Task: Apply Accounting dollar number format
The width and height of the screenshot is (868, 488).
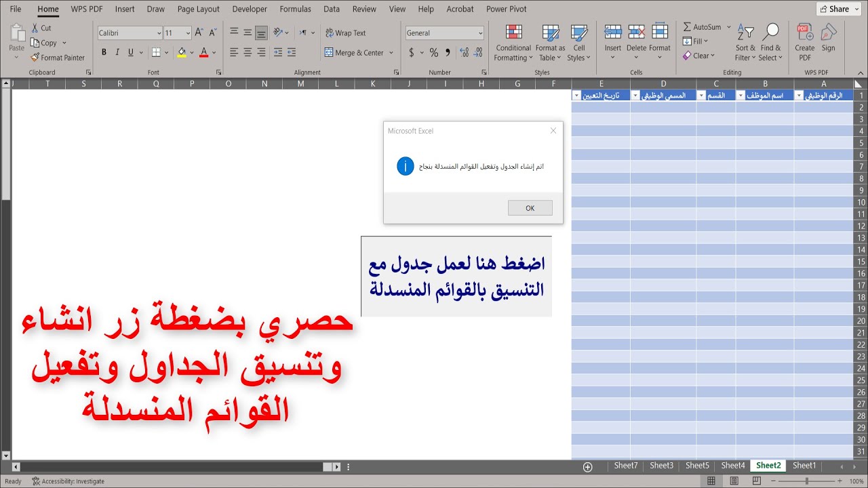Action: [412, 52]
